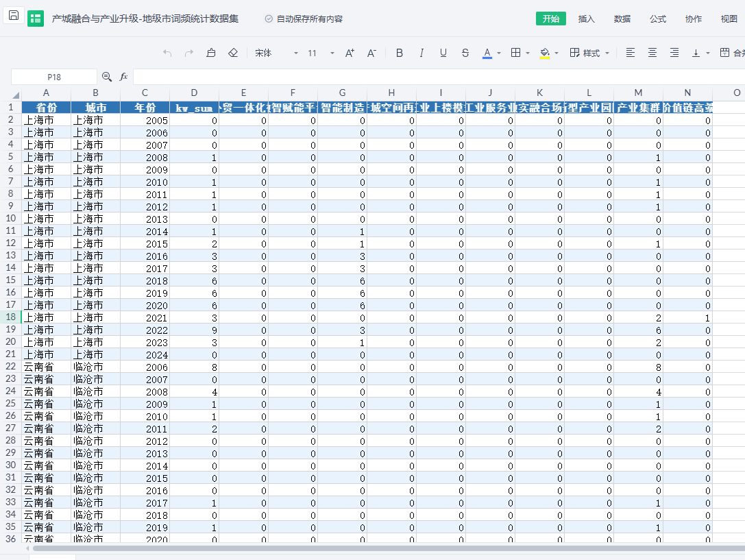The image size is (745, 560).
Task: Click the 城市 header cell
Action: [95, 108]
